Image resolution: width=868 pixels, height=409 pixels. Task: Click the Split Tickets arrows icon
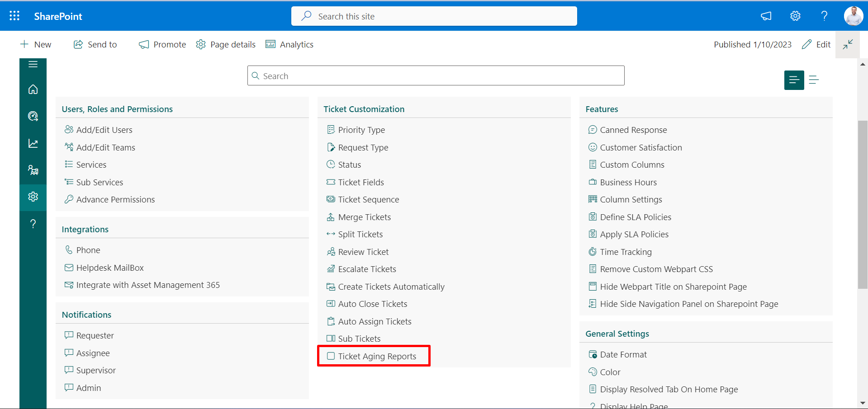331,234
